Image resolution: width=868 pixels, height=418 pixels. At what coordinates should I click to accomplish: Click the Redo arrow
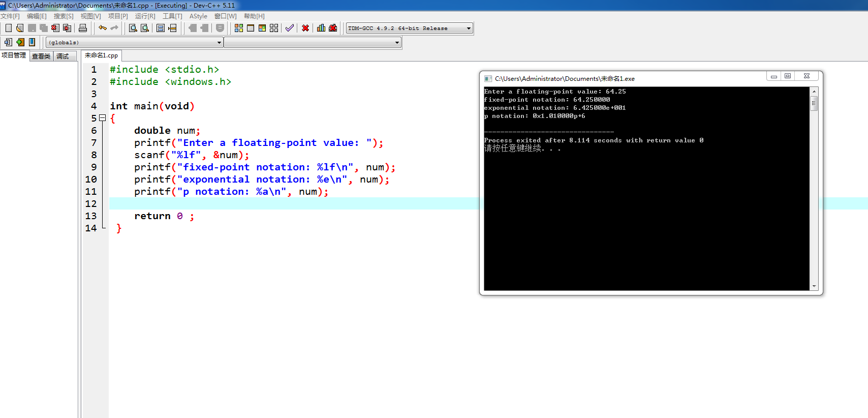[x=114, y=28]
